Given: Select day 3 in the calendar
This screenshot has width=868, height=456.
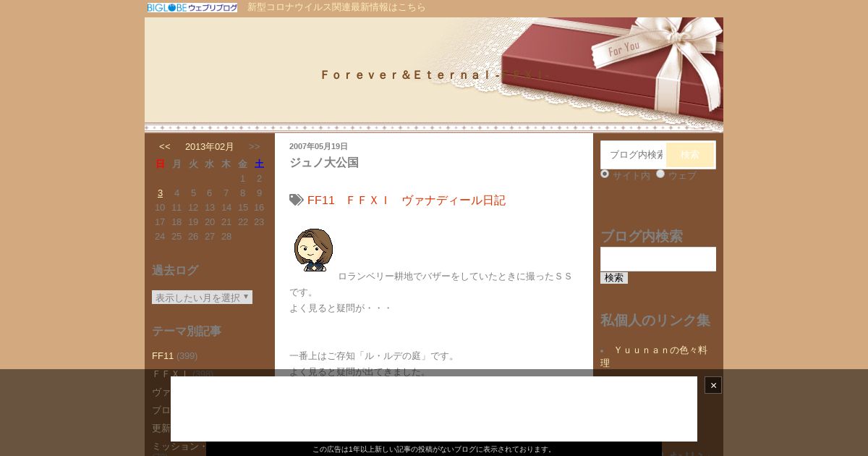Looking at the screenshot, I should (160, 193).
